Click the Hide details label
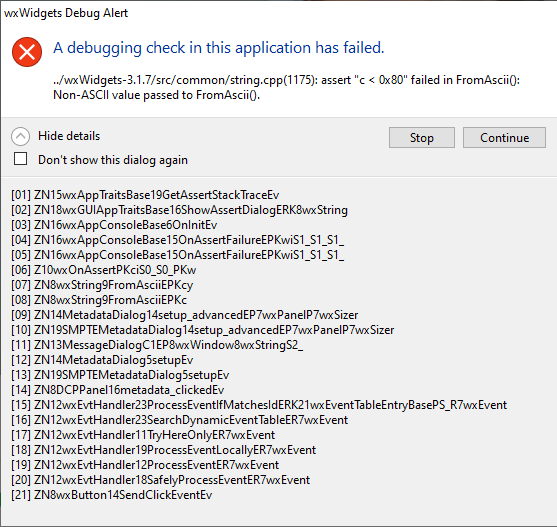This screenshot has width=557, height=527. (x=69, y=136)
